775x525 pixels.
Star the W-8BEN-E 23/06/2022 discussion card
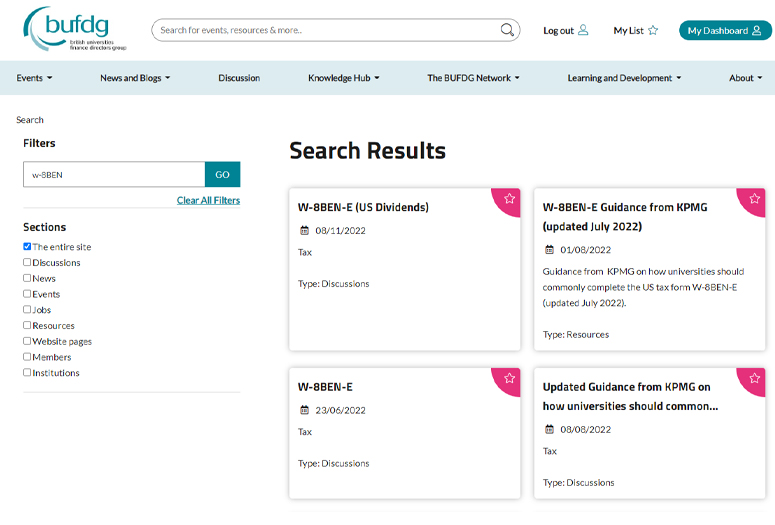click(509, 378)
